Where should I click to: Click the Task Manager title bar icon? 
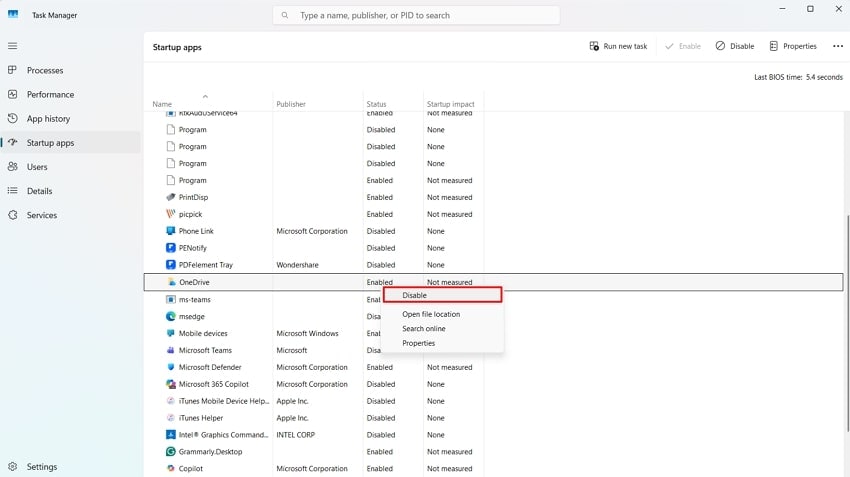[13, 15]
